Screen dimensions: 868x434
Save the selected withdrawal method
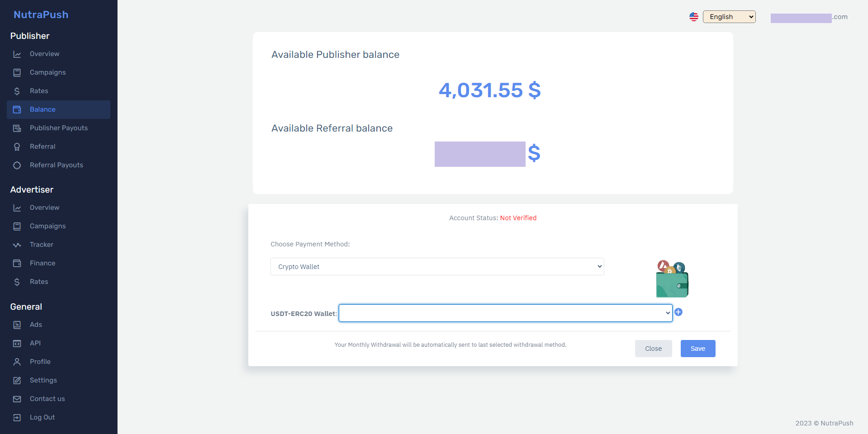pos(697,349)
